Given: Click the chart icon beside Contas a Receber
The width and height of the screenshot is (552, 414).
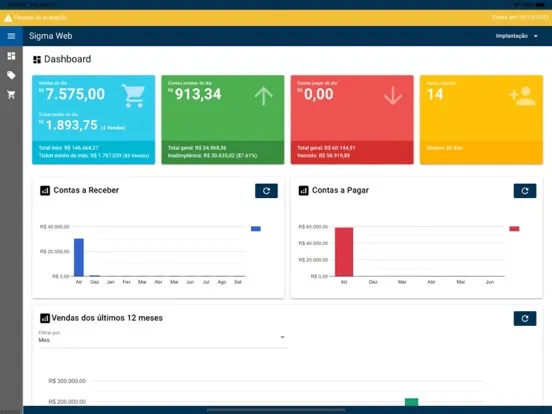Looking at the screenshot, I should [x=45, y=190].
